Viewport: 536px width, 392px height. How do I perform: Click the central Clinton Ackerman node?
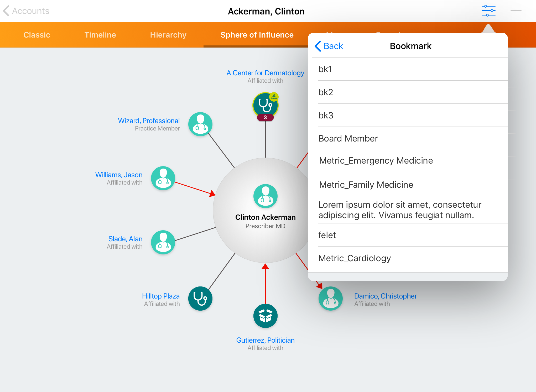coord(265,196)
